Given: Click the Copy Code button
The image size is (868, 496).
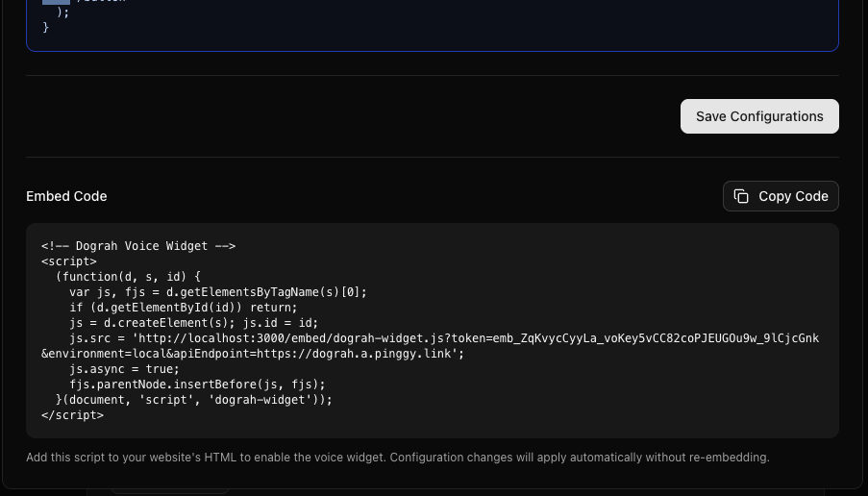Looking at the screenshot, I should (x=781, y=196).
